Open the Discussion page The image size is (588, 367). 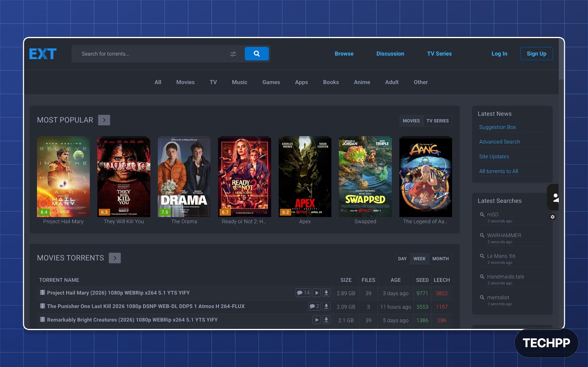[390, 53]
